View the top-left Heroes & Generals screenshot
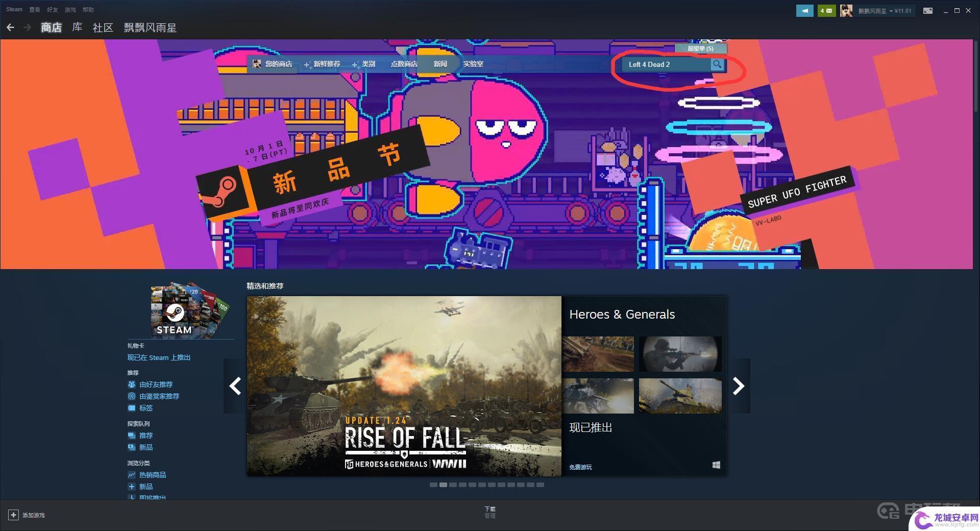Viewport: 980px width, 531px height. (598, 354)
